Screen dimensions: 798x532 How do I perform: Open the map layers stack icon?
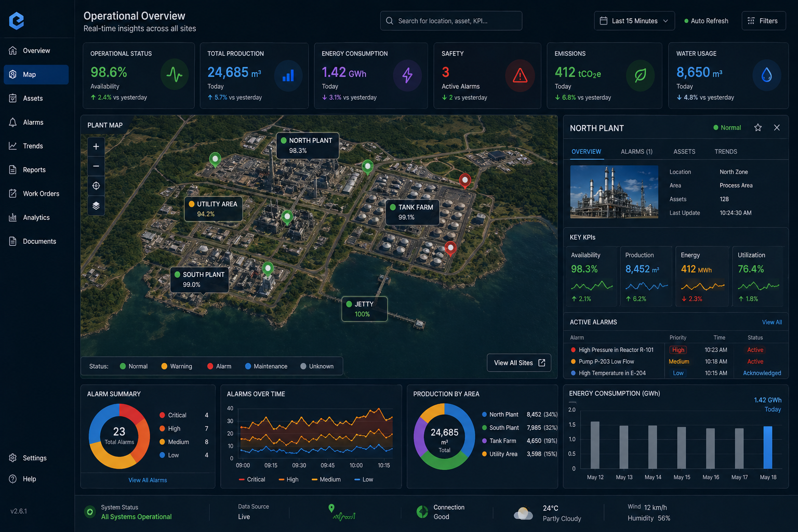[96, 206]
